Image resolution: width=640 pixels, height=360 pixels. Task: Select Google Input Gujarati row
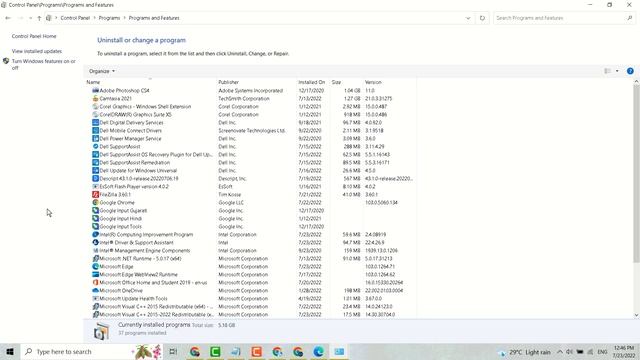click(x=250, y=211)
